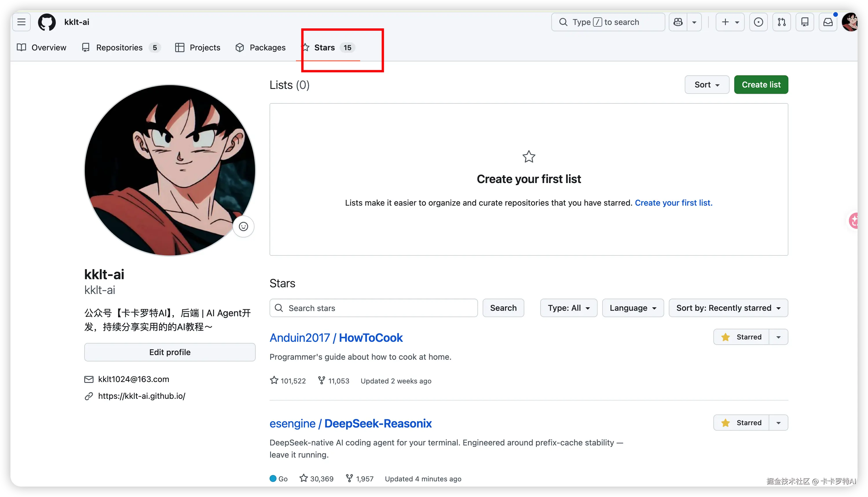The width and height of the screenshot is (868, 497).
Task: Open pull requests icon in header
Action: pos(781,22)
